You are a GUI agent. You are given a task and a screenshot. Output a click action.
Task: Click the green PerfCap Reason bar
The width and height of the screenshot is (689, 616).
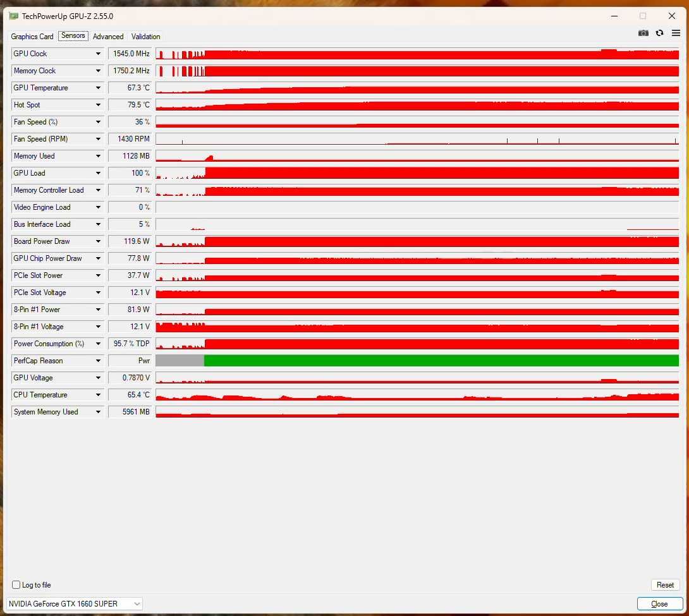click(x=441, y=361)
